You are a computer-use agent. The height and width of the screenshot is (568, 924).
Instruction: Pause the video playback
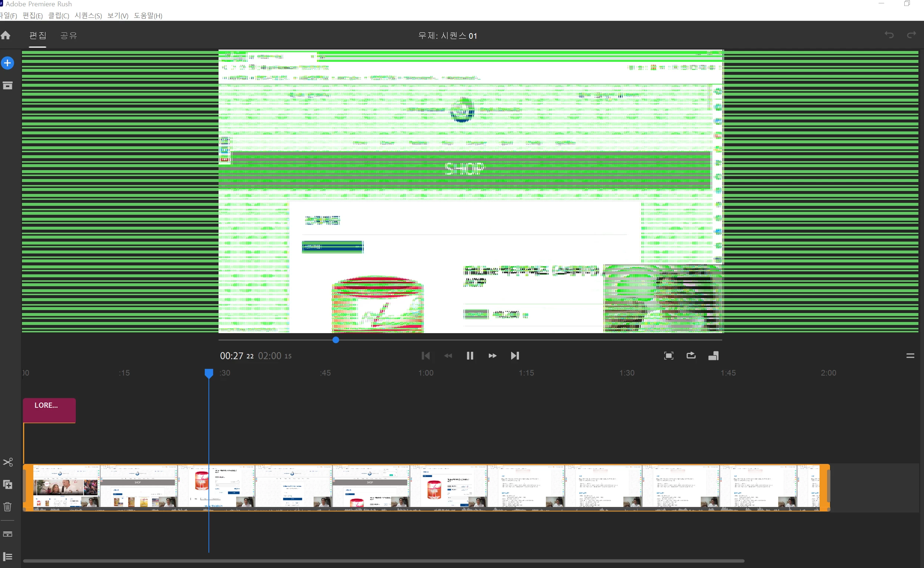[470, 356]
